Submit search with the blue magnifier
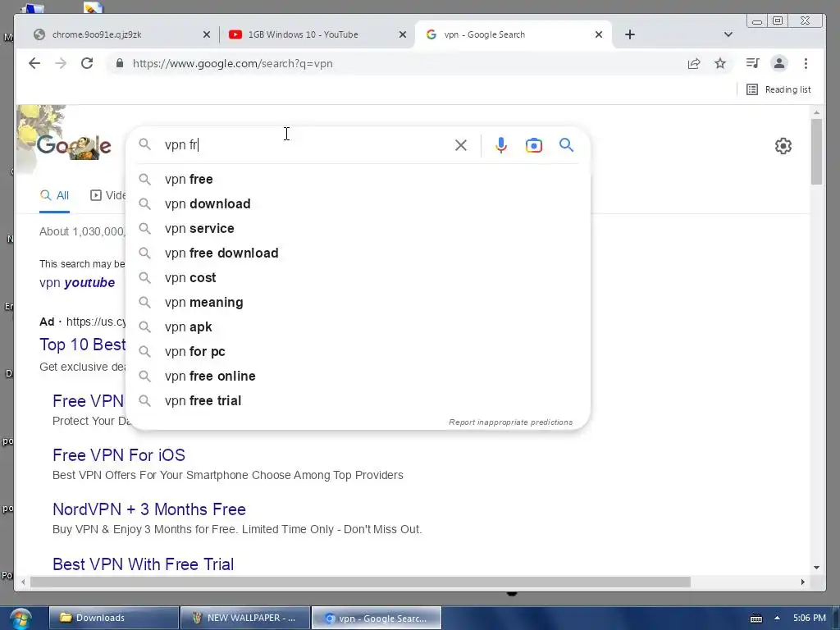Viewport: 840px width, 630px height. [x=566, y=144]
